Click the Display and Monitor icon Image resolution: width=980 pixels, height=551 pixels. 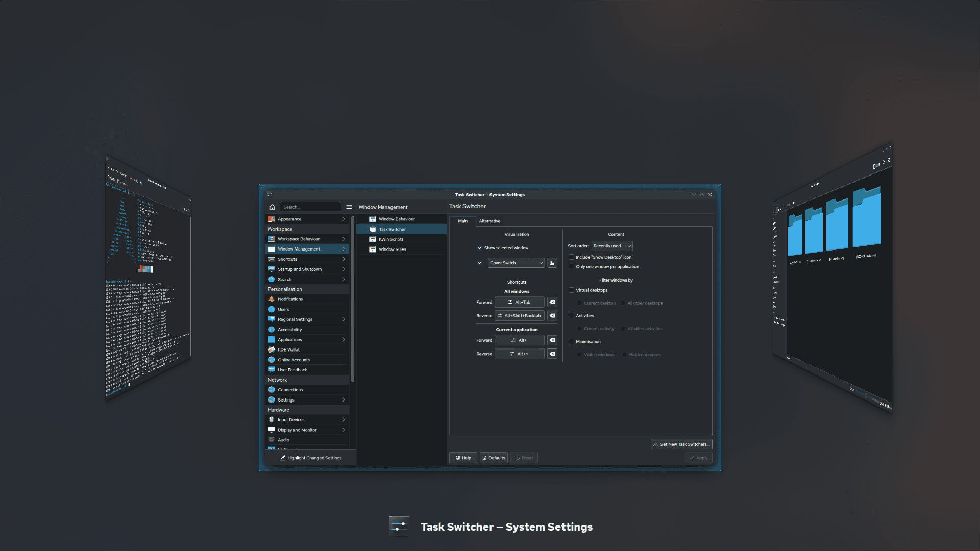click(x=272, y=430)
